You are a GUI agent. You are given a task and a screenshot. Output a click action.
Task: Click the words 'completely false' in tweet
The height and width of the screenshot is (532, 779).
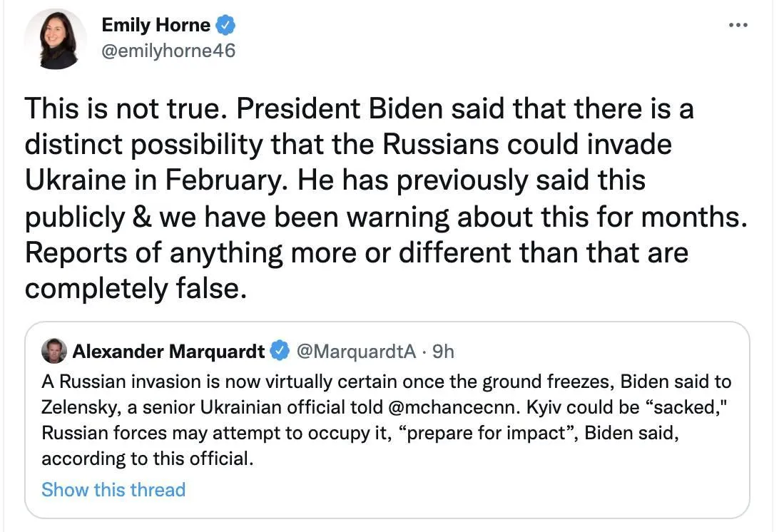tap(131, 287)
